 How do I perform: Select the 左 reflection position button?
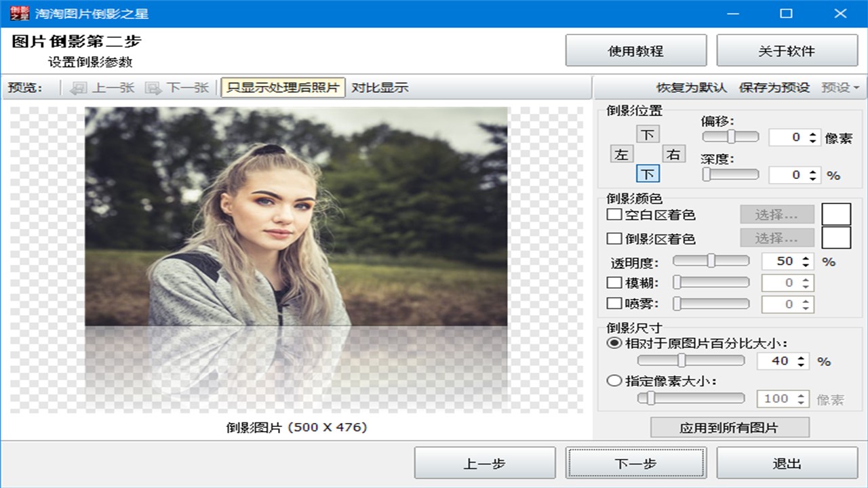(x=621, y=155)
